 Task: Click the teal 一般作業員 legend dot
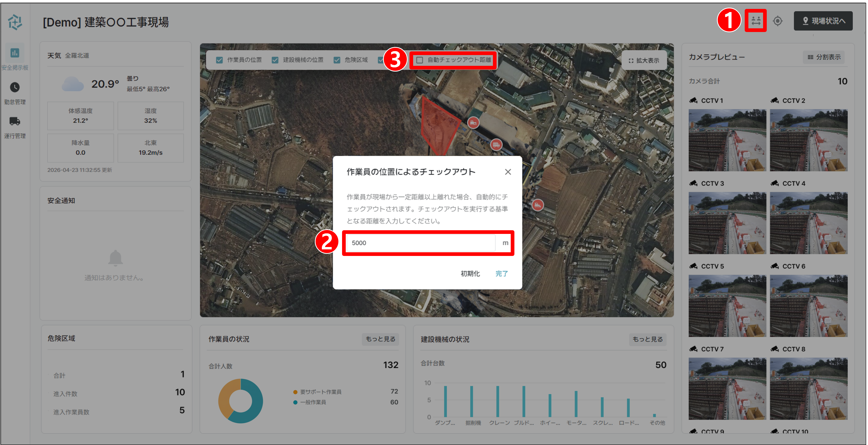(295, 402)
